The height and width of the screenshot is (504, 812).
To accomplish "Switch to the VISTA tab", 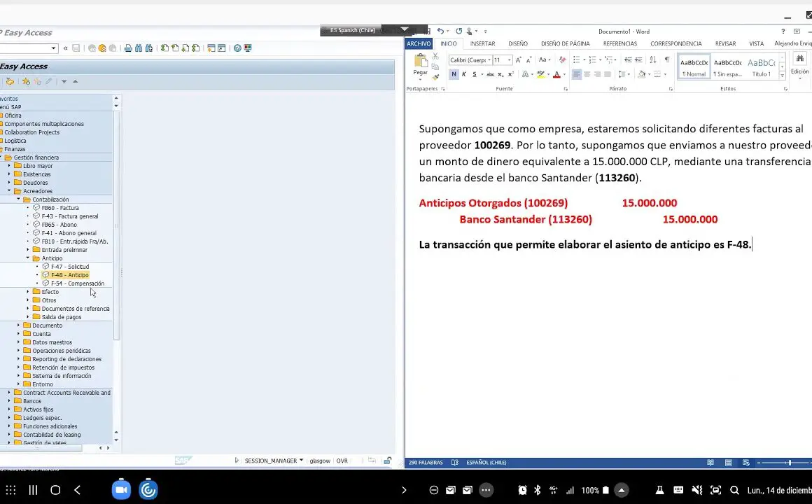I will [756, 44].
